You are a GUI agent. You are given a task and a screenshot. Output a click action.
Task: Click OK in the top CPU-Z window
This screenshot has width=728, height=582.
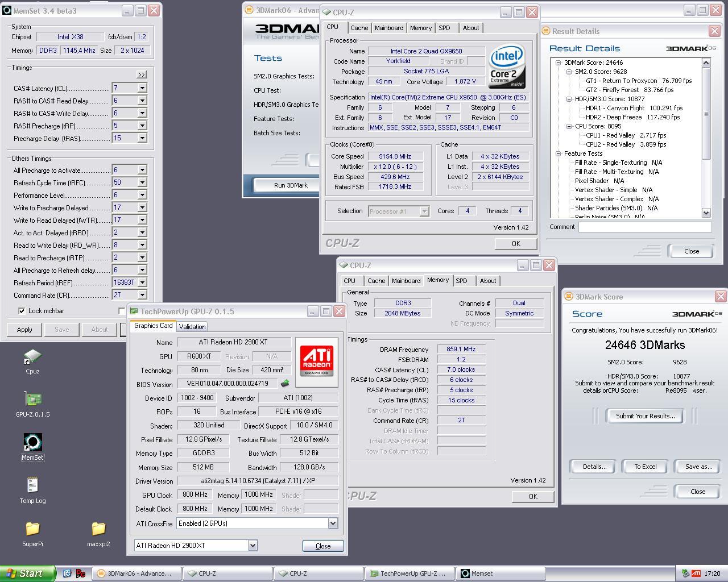[516, 243]
